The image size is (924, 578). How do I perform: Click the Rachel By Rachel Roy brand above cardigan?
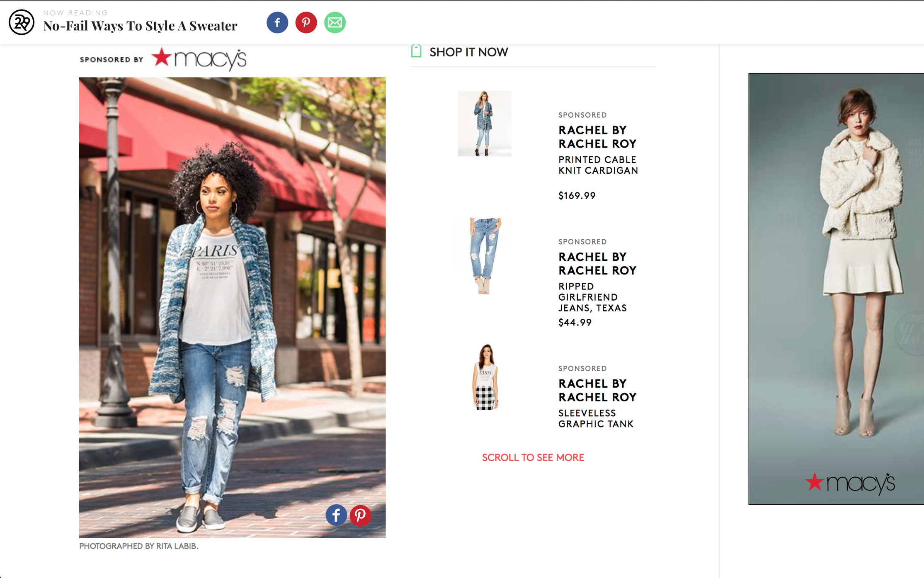click(x=597, y=137)
